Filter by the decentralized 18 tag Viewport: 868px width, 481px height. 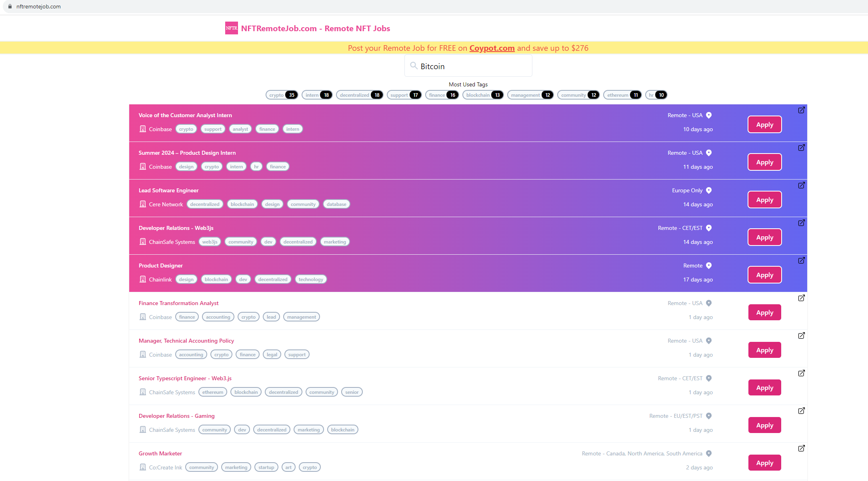pyautogui.click(x=359, y=95)
